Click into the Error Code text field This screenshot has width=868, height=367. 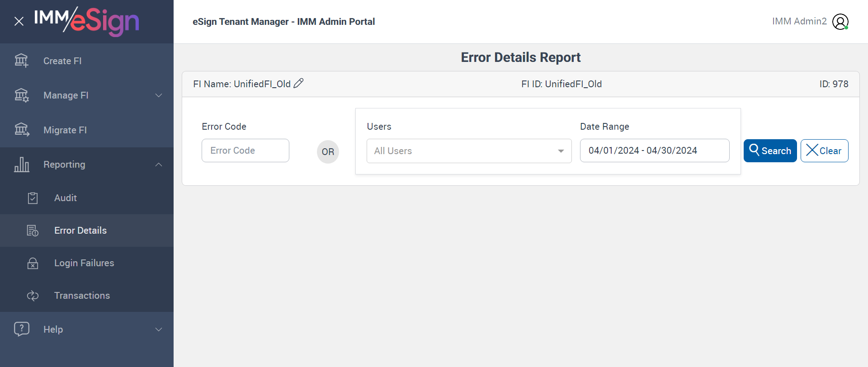[x=245, y=151]
